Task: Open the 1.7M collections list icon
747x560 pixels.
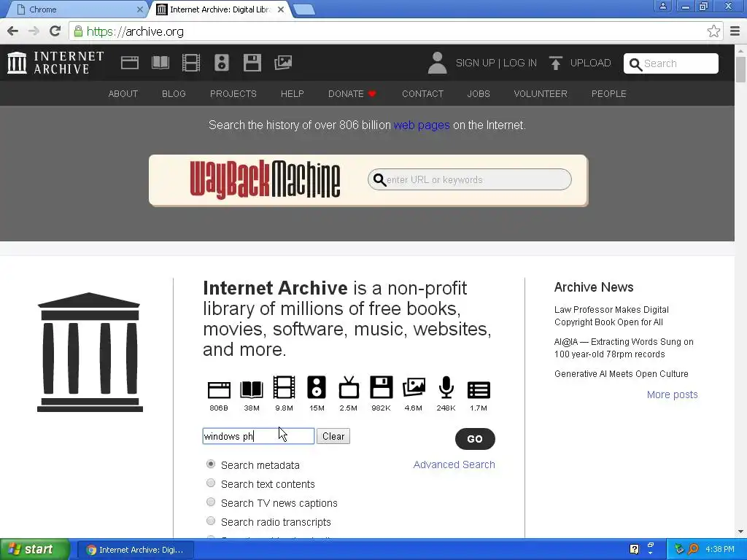Action: tap(479, 389)
